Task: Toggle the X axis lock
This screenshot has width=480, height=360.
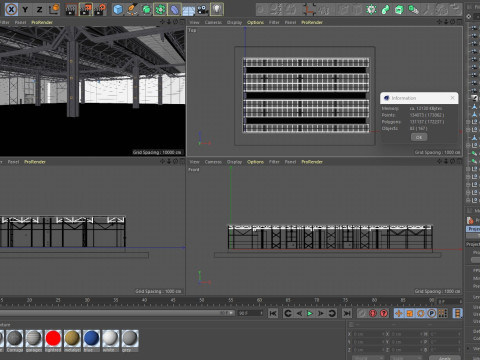Action: [12, 9]
